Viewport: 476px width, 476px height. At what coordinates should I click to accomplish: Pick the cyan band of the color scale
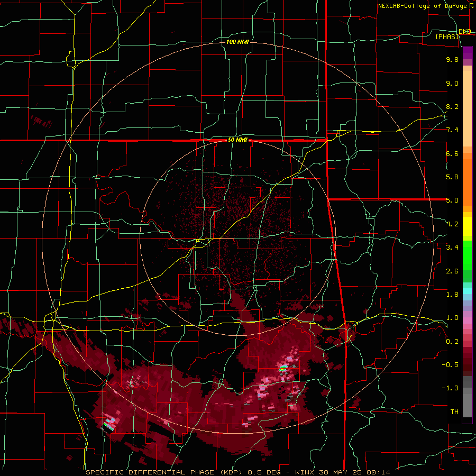pyautogui.click(x=467, y=291)
